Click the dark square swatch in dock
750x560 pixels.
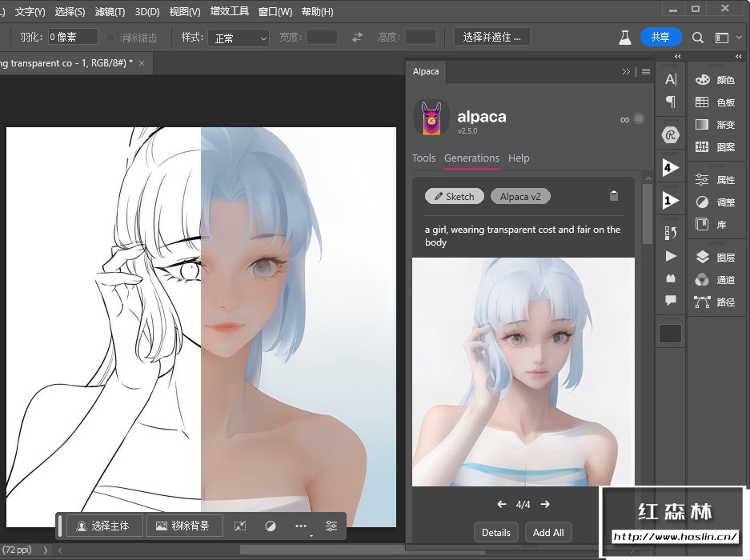click(670, 334)
